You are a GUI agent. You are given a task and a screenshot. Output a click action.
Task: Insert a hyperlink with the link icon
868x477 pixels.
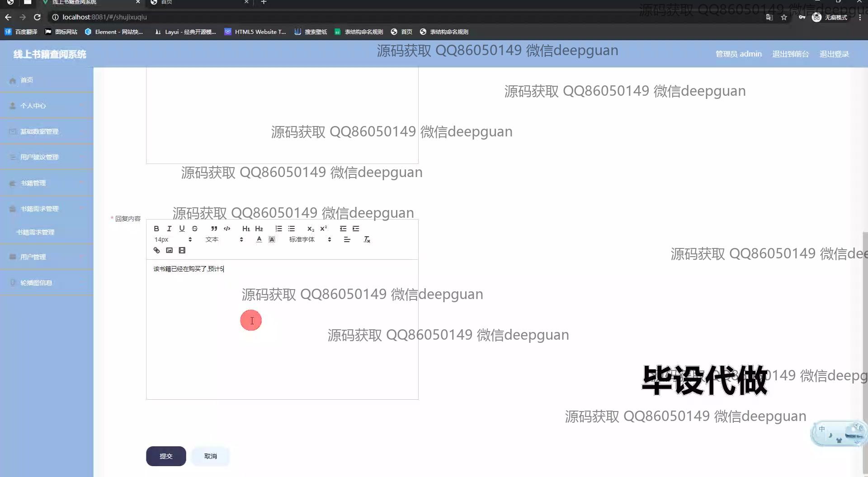(x=156, y=250)
